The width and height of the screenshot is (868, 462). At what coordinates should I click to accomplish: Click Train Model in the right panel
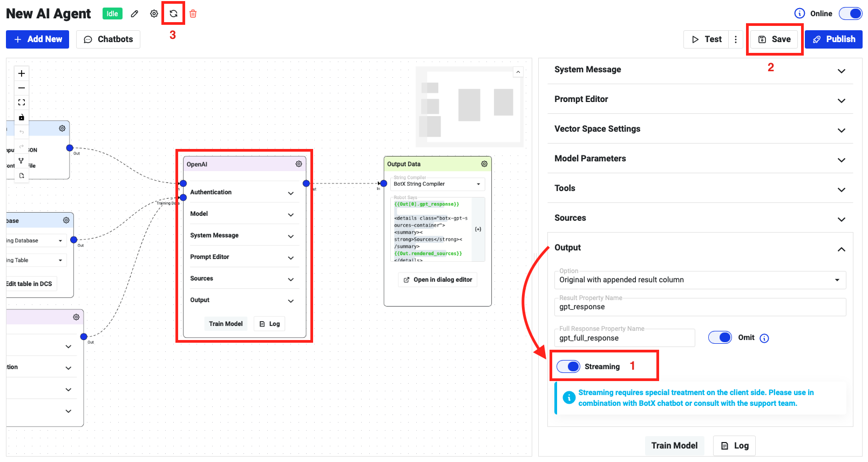pos(674,446)
